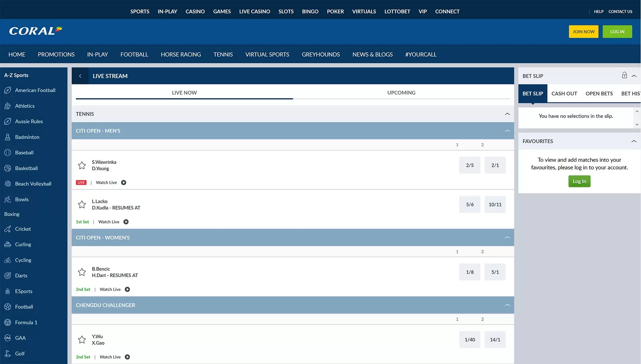Image resolution: width=641 pixels, height=364 pixels.
Task: Select 5/1 odds for H.Dart
Action: click(495, 272)
